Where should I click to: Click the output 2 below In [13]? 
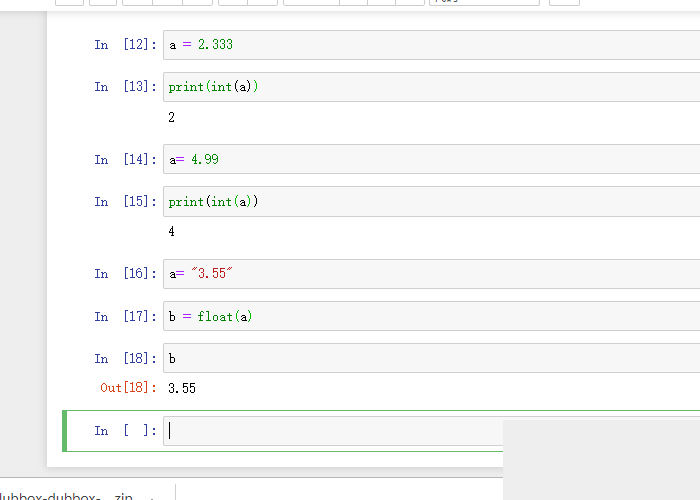click(172, 118)
